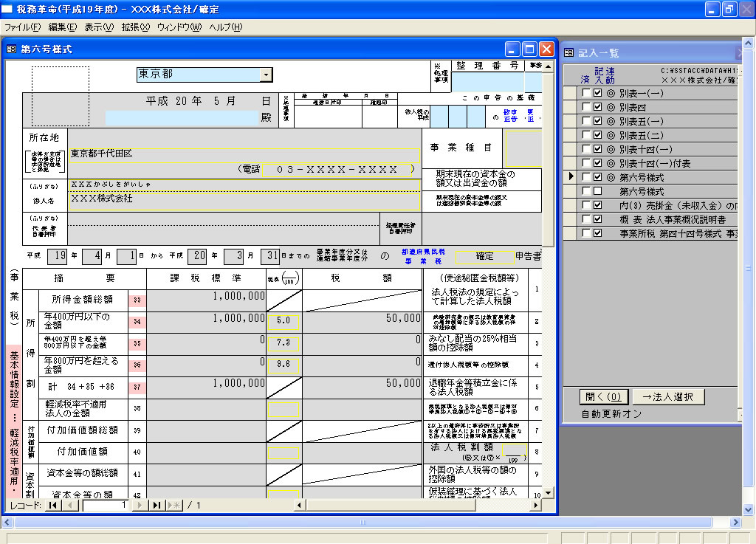Click form vertical scrollbar down arrow
The height and width of the screenshot is (544, 756).
tap(548, 493)
